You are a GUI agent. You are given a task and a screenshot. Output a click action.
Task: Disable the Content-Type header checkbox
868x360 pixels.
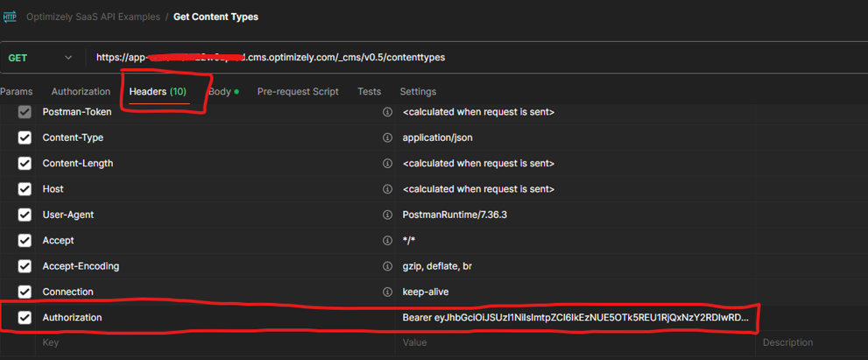pyautogui.click(x=25, y=138)
